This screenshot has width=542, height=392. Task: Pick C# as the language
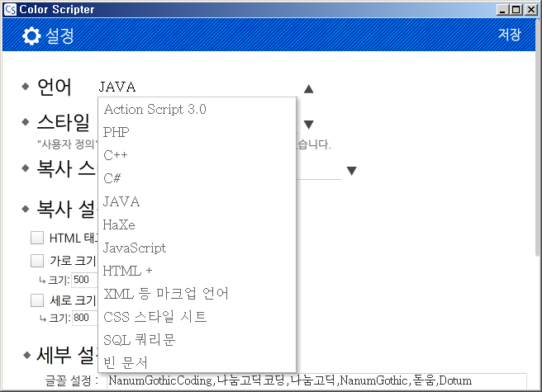tap(113, 178)
